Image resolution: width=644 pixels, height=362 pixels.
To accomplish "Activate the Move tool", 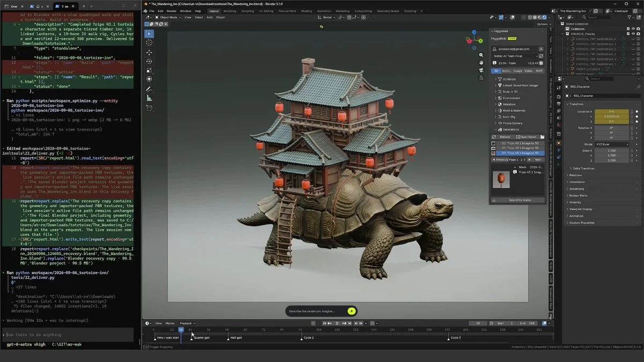I will pyautogui.click(x=149, y=52).
